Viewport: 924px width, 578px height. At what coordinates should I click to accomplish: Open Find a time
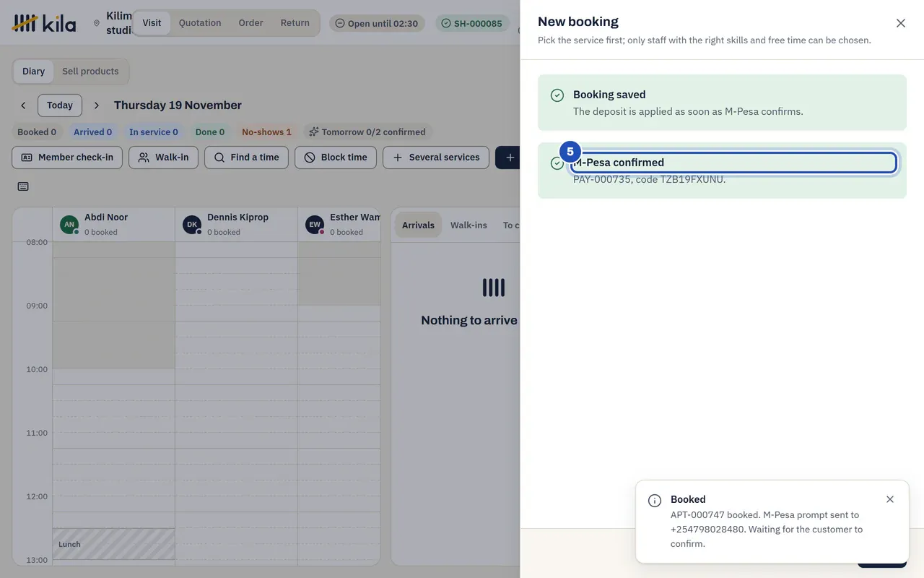tap(246, 158)
